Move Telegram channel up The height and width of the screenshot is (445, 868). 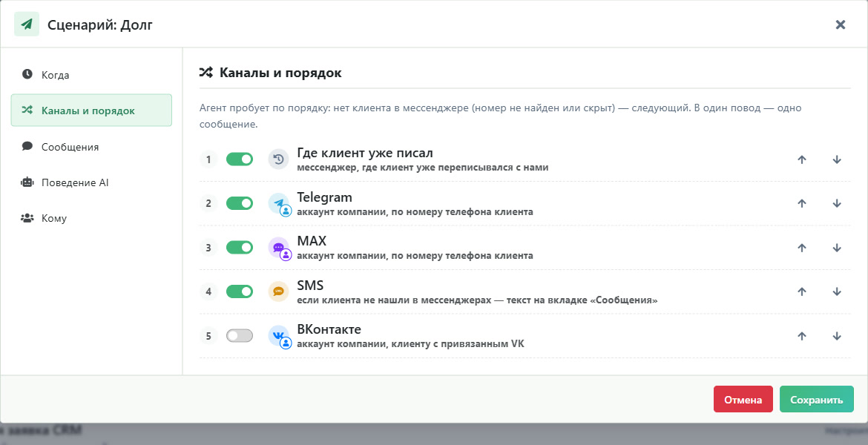tap(801, 203)
